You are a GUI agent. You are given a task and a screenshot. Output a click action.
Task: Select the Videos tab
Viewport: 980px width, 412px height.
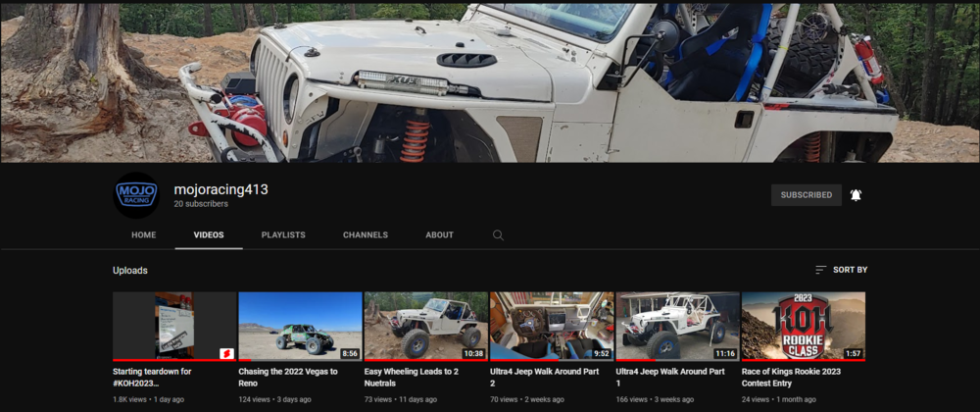[x=209, y=235]
